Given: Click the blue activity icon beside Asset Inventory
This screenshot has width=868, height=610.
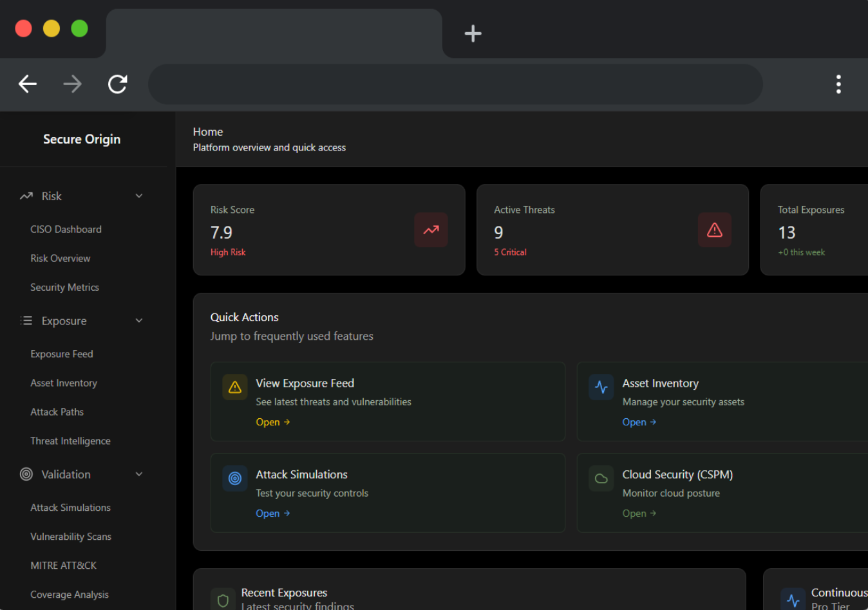Looking at the screenshot, I should click(601, 387).
